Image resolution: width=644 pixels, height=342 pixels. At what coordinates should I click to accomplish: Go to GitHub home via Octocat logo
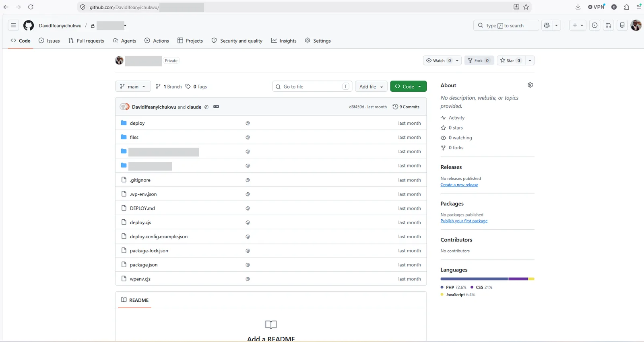(x=29, y=25)
